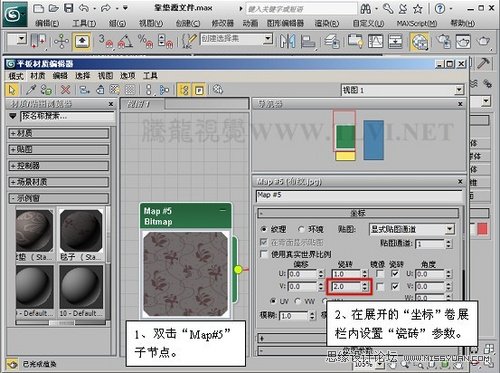Expand the 控制器 group in browser
The height and width of the screenshot is (373, 500).
pos(59,166)
